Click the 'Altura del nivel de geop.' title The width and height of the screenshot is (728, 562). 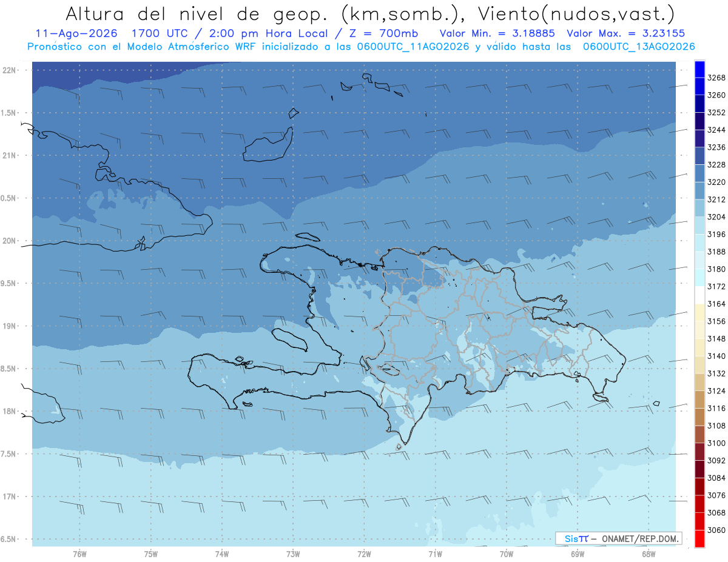pos(197,13)
